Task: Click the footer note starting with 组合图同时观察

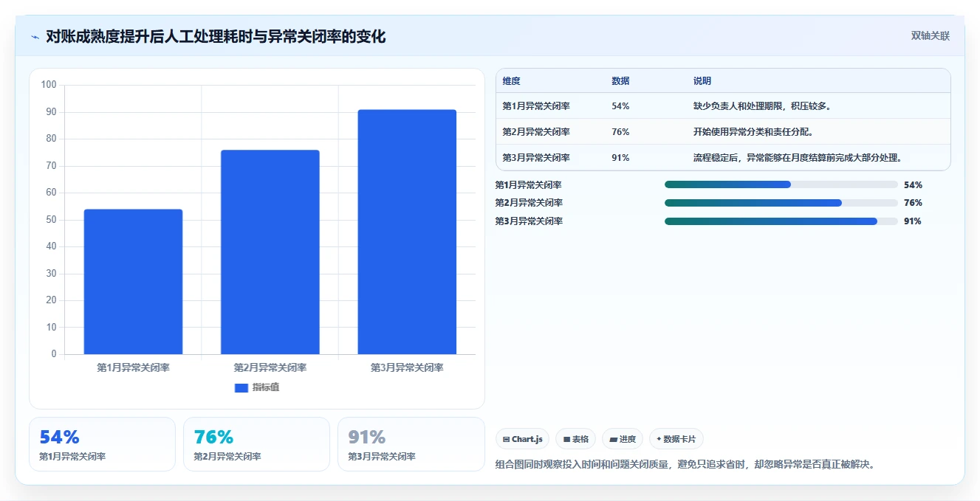Action: click(685, 465)
